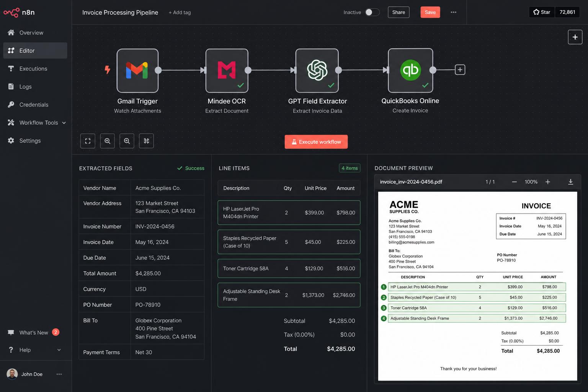Image resolution: width=588 pixels, height=392 pixels.
Task: Click the 1 / 1 page indicator
Action: (490, 182)
